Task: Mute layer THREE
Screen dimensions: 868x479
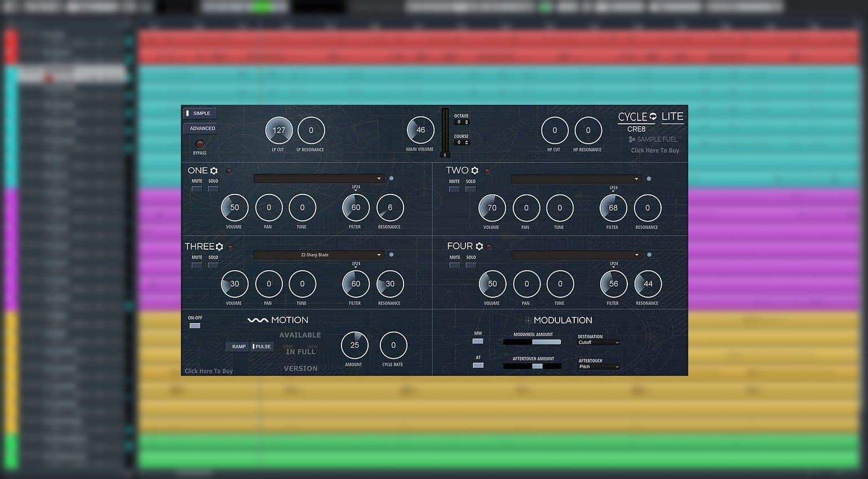Action: point(197,265)
